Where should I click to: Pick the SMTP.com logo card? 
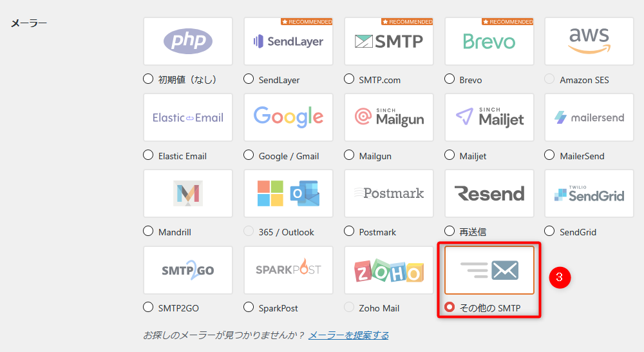[389, 41]
